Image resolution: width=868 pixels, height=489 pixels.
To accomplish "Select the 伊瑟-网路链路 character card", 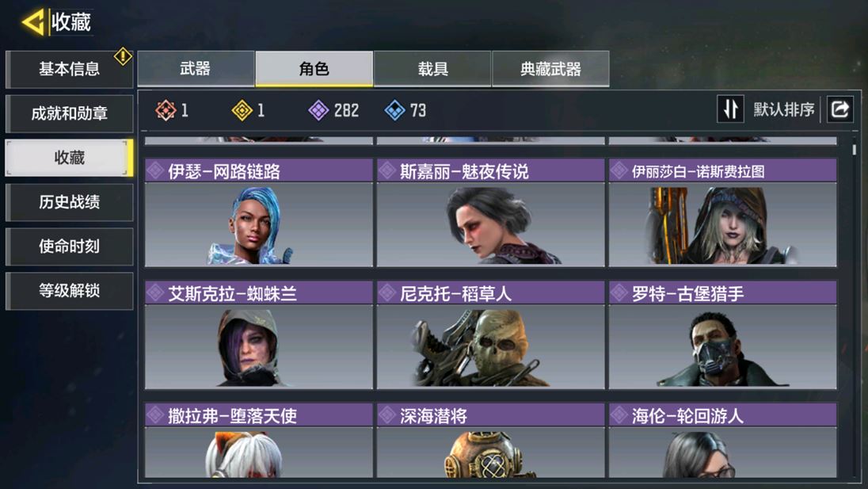I will point(258,212).
